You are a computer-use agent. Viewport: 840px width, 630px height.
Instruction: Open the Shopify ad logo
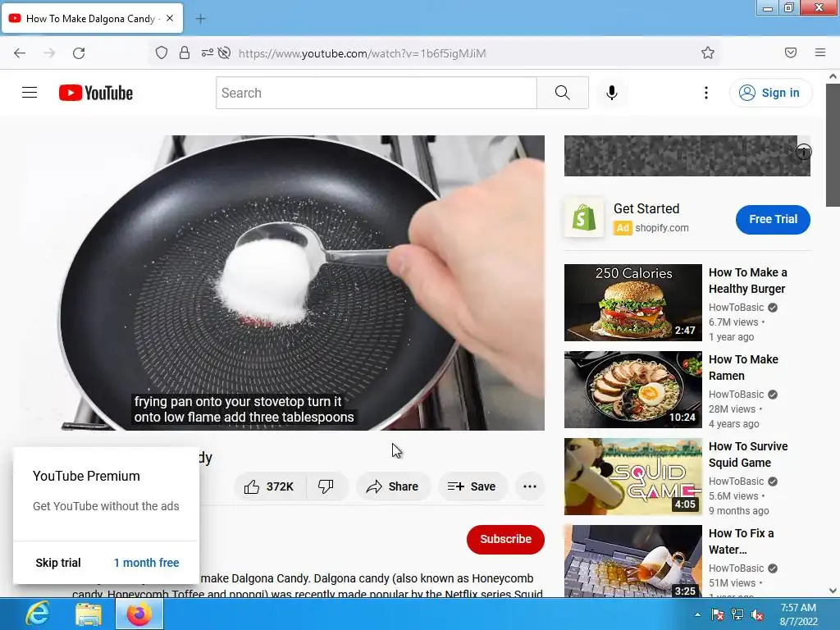pyautogui.click(x=584, y=218)
